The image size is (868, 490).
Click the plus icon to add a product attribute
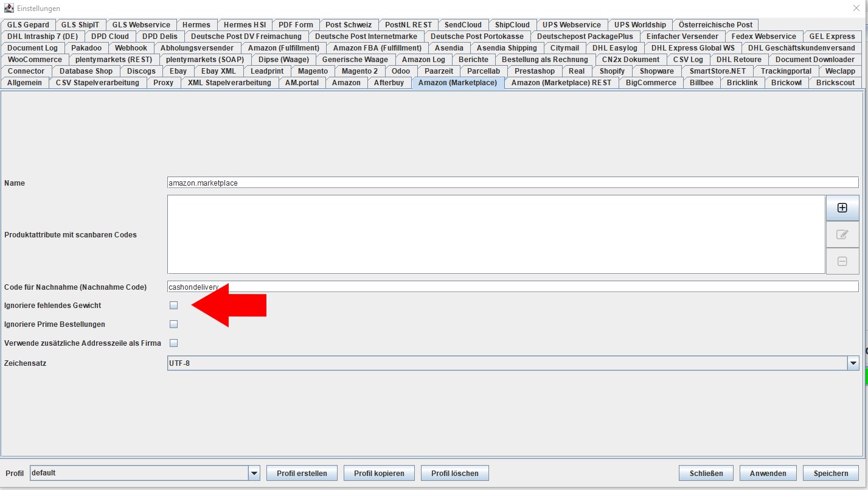coord(842,208)
